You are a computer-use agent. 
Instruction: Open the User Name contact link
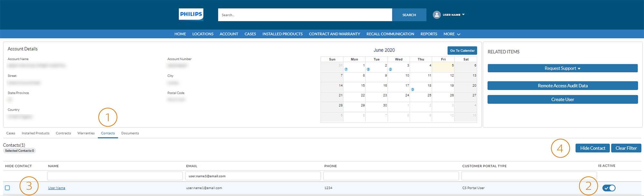pyautogui.click(x=57, y=188)
